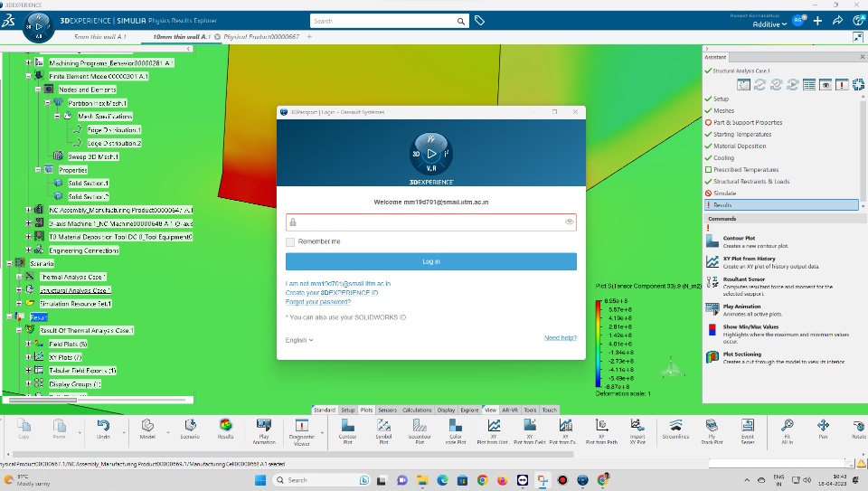The image size is (868, 491).
Task: Click the password input field
Action: tap(430, 222)
